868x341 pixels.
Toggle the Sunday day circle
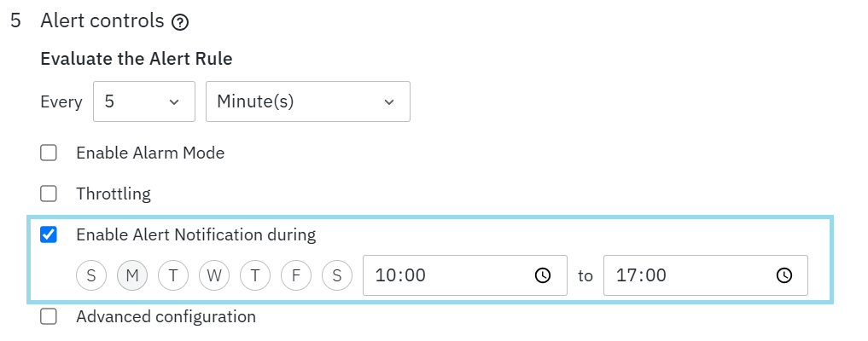coord(91,275)
